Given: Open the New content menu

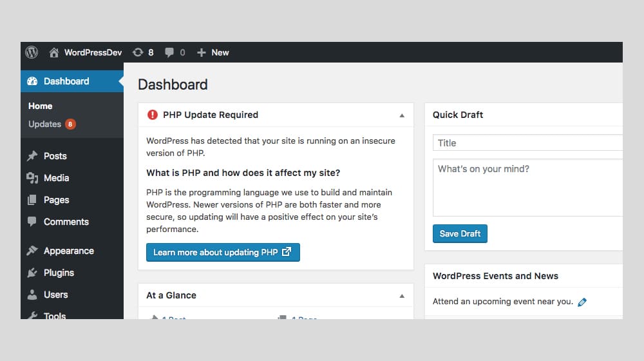Looking at the screenshot, I should [x=213, y=52].
